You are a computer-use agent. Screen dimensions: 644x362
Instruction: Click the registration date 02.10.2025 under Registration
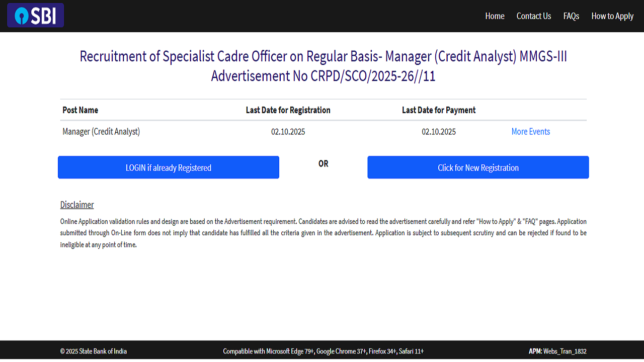[x=288, y=132]
